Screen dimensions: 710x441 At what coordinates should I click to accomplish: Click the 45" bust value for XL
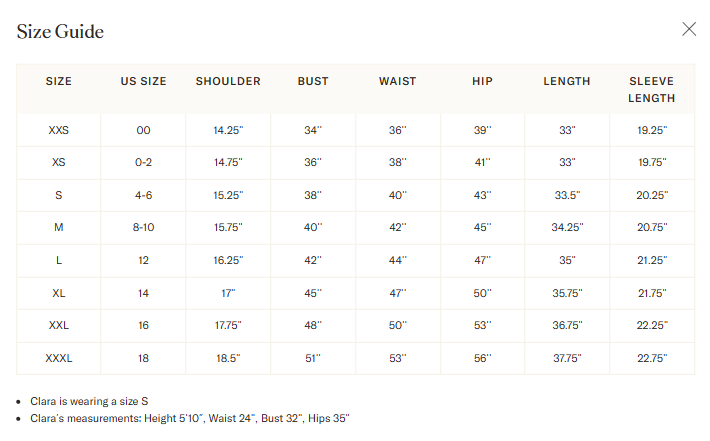(x=313, y=293)
